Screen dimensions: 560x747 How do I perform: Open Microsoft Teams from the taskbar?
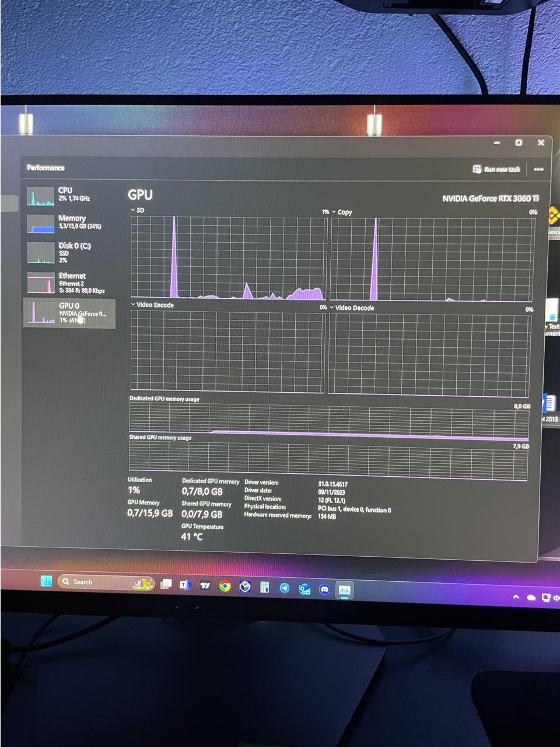pyautogui.click(x=185, y=584)
